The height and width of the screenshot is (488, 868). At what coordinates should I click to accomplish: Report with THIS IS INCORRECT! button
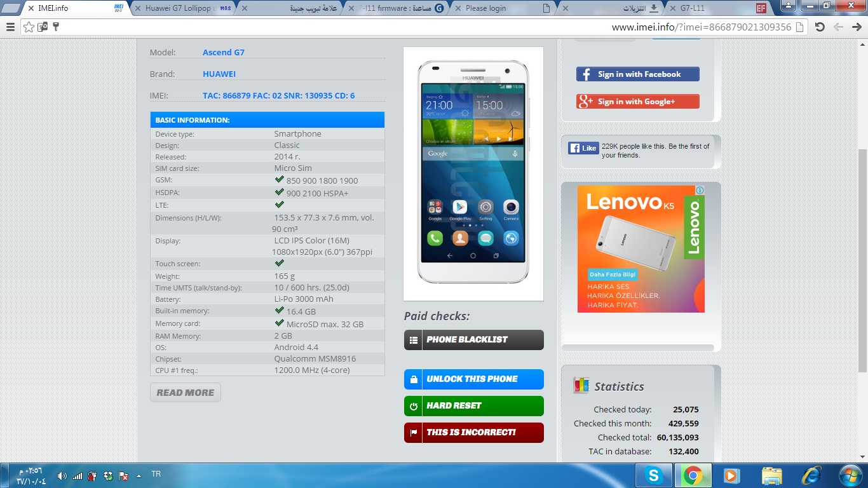(x=474, y=433)
